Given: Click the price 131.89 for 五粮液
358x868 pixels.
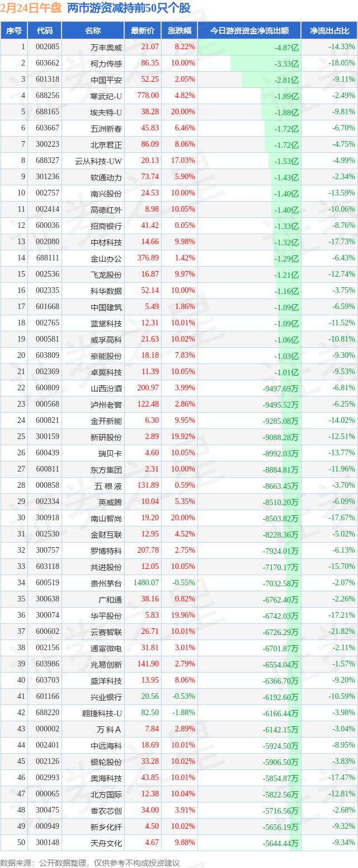Looking at the screenshot, I should point(148,486).
